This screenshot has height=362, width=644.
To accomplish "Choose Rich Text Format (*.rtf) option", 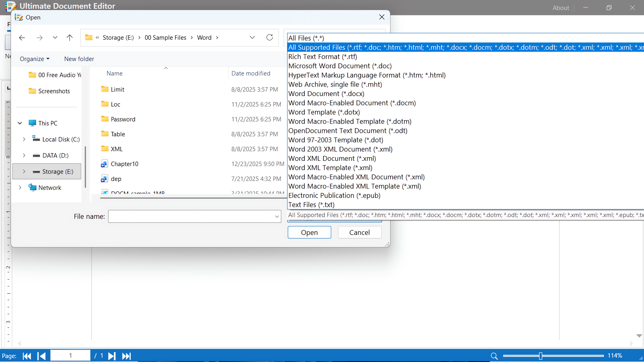I will (323, 57).
